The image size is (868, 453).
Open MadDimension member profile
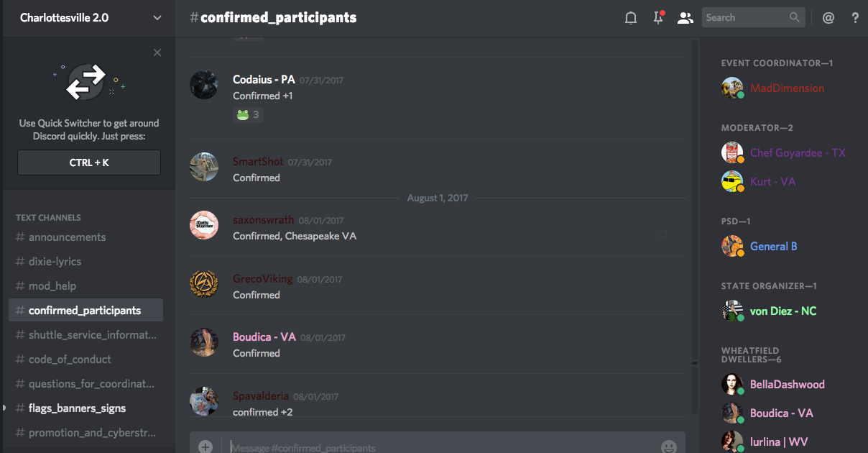[787, 88]
